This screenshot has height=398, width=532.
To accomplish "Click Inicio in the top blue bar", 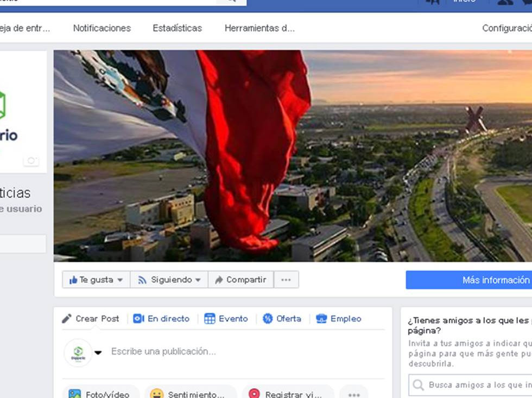I will pyautogui.click(x=465, y=2).
